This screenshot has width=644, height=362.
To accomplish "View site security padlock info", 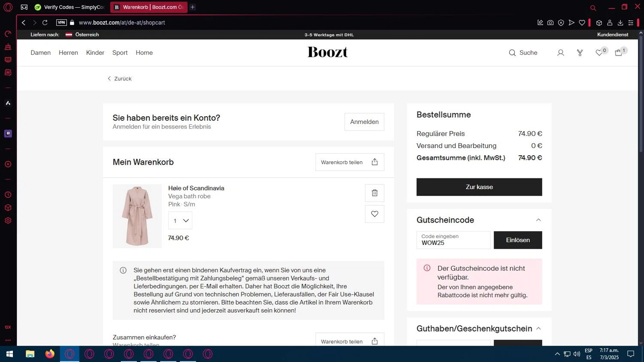I will [x=72, y=23].
